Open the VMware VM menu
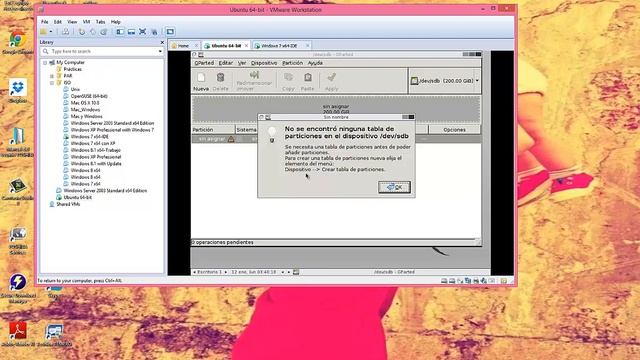This screenshot has width=640, height=360. pyautogui.click(x=87, y=22)
